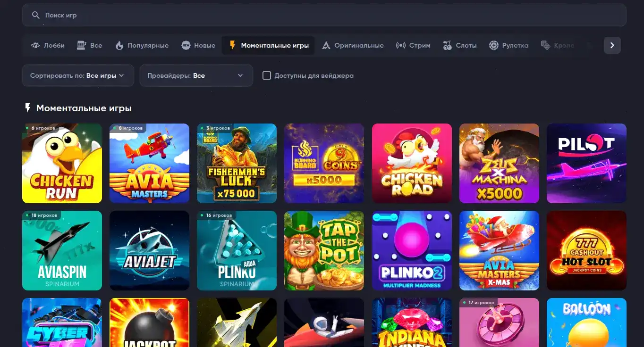
Task: Launch the Plinko 2 game
Action: tap(411, 250)
